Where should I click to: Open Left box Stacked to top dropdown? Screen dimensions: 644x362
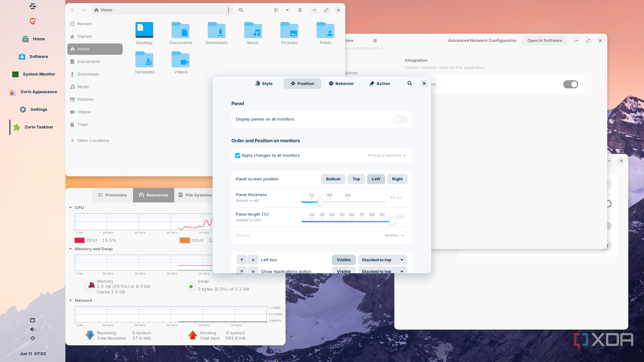coord(383,260)
